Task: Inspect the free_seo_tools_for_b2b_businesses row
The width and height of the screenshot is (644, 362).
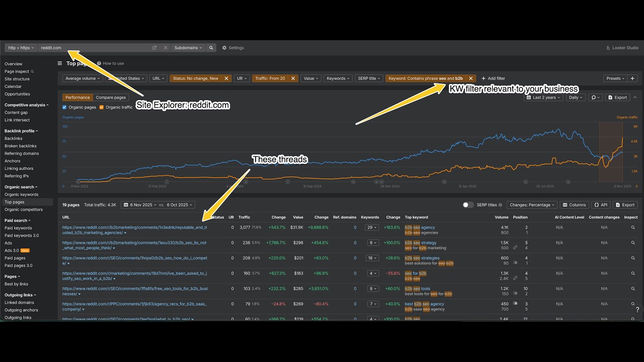Action: click(x=633, y=289)
